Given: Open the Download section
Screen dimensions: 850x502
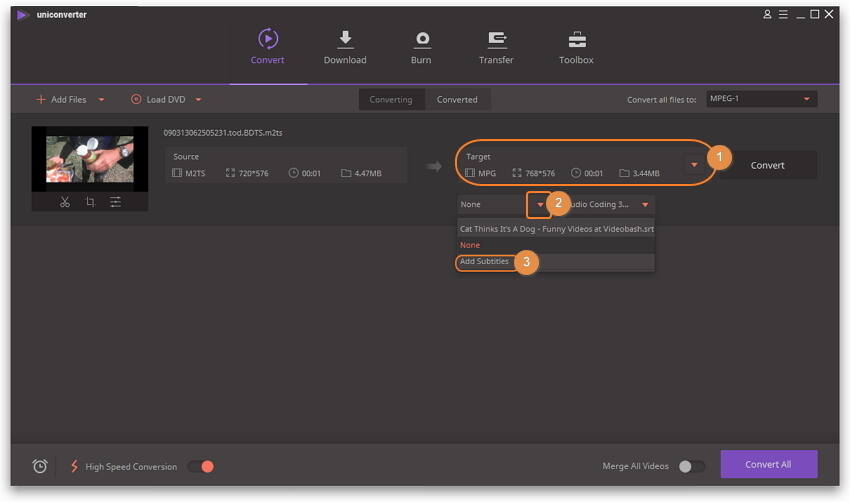Looking at the screenshot, I should (345, 47).
